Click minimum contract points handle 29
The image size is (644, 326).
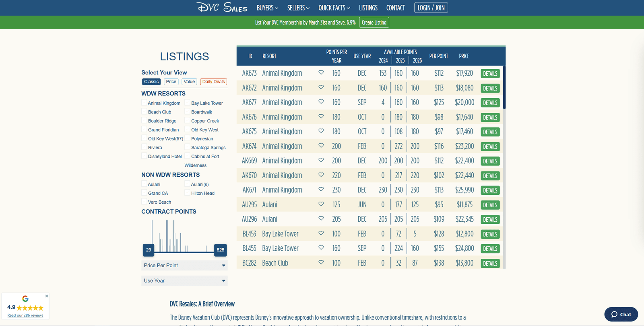149,250
